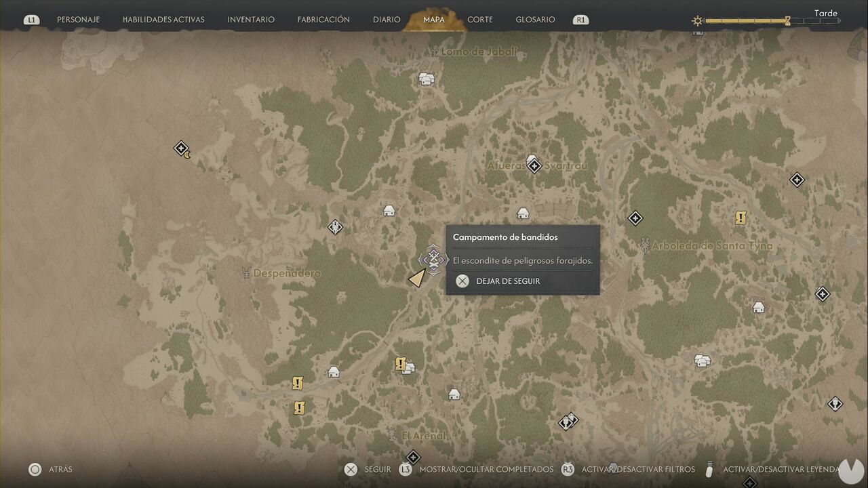
Task: Select the diamond marker just below El Arenal
Action: point(413,457)
